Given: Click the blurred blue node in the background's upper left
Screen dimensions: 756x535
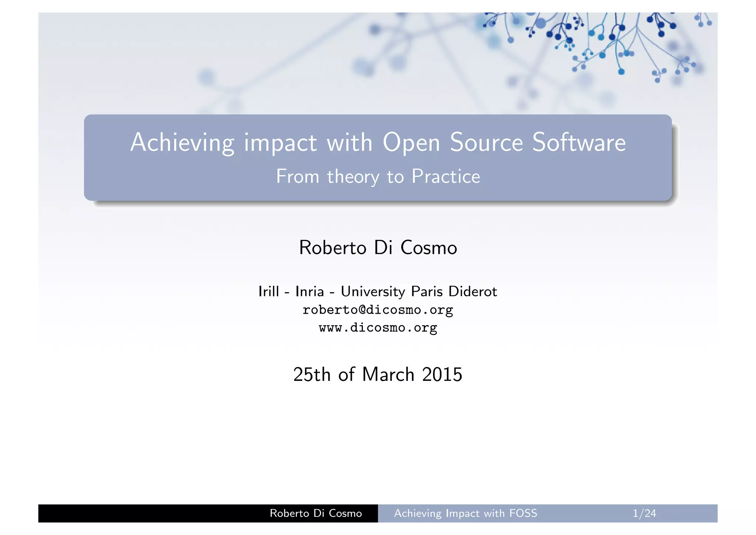Looking at the screenshot, I should 206,77.
